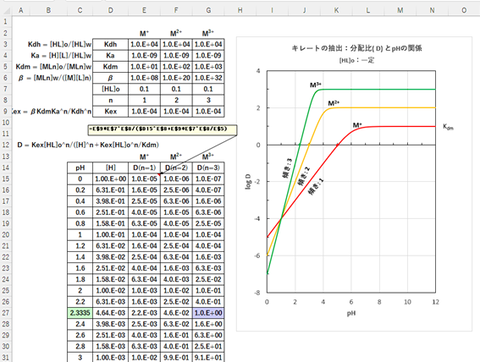480x362 pixels.
Task: Click the D(n=1) header cell
Action: pyautogui.click(x=144, y=167)
